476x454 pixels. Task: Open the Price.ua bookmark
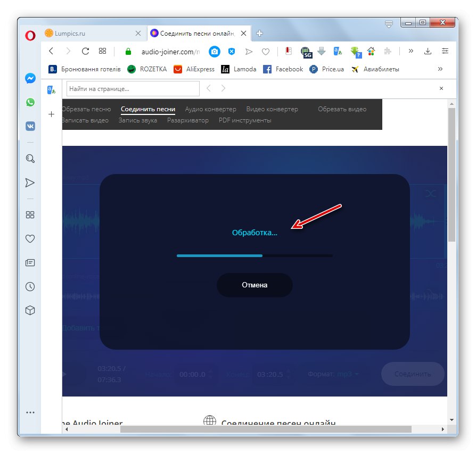[326, 69]
